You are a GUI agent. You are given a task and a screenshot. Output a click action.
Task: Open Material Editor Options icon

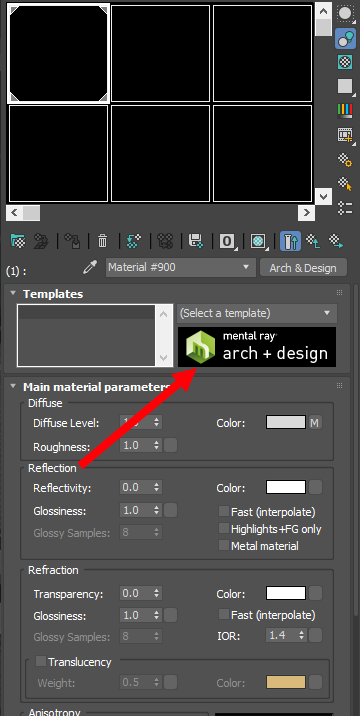click(345, 159)
